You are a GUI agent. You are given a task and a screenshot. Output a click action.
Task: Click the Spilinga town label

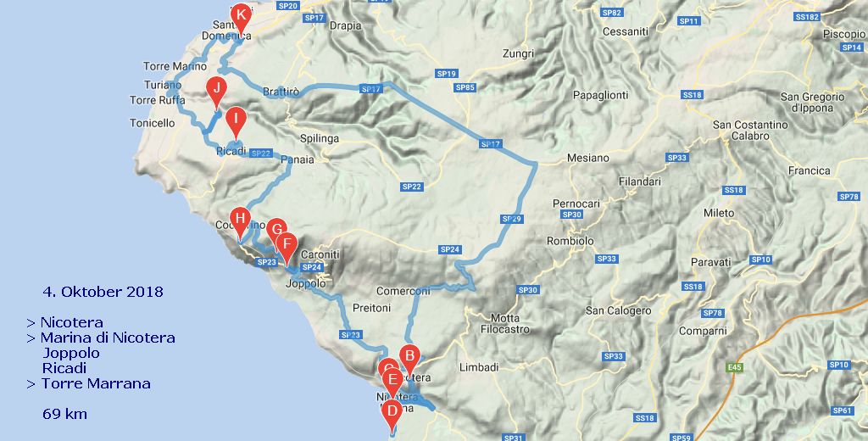pos(319,138)
